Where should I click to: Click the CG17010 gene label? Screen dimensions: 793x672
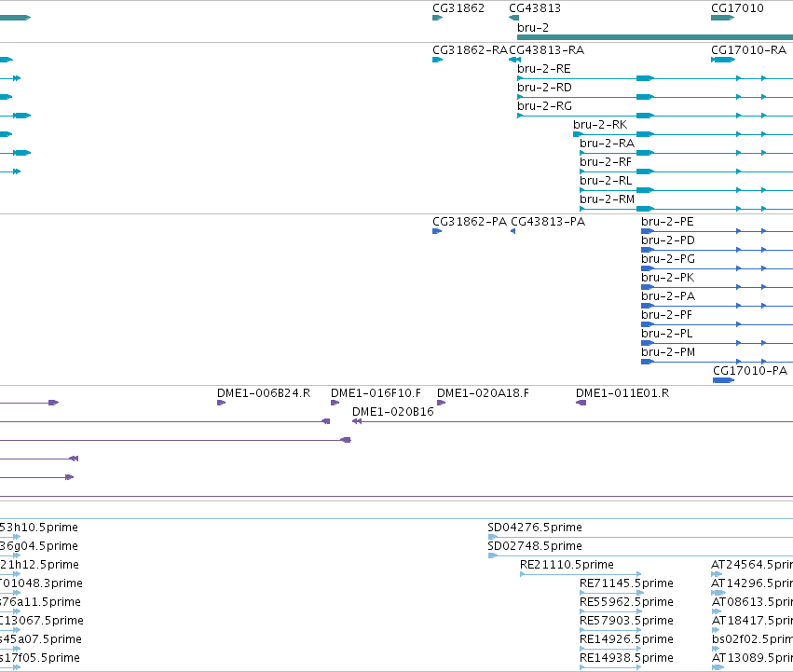[x=737, y=8]
